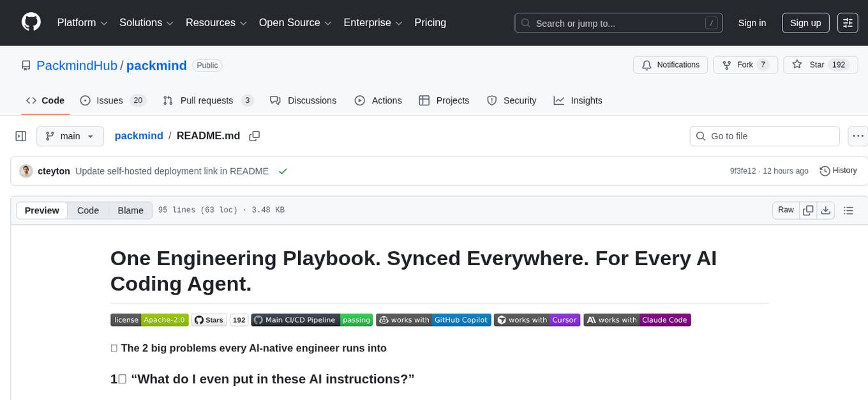Toggle the file tree side panel
The width and height of the screenshot is (868, 400).
pos(20,135)
